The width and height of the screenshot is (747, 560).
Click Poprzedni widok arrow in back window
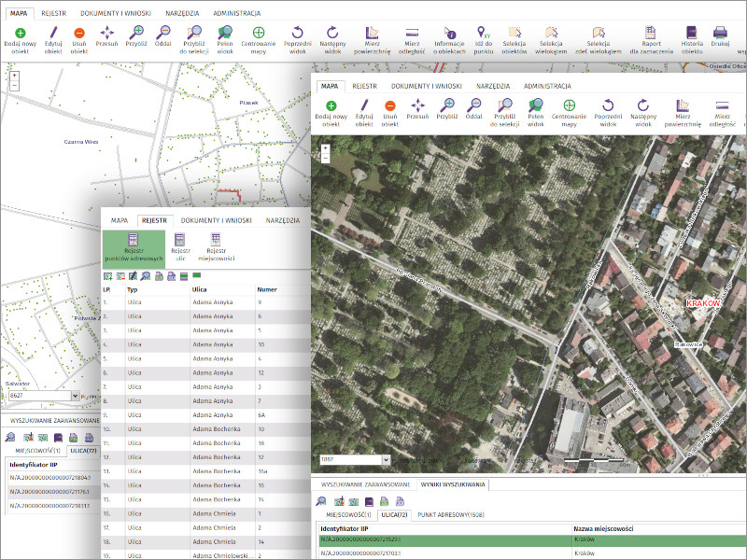pyautogui.click(x=297, y=40)
